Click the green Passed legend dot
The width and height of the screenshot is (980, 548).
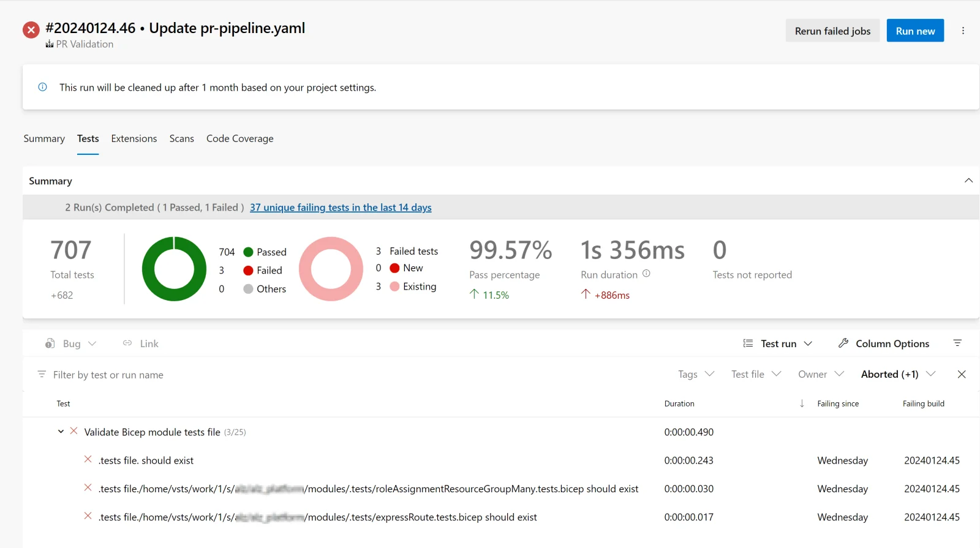click(x=248, y=252)
